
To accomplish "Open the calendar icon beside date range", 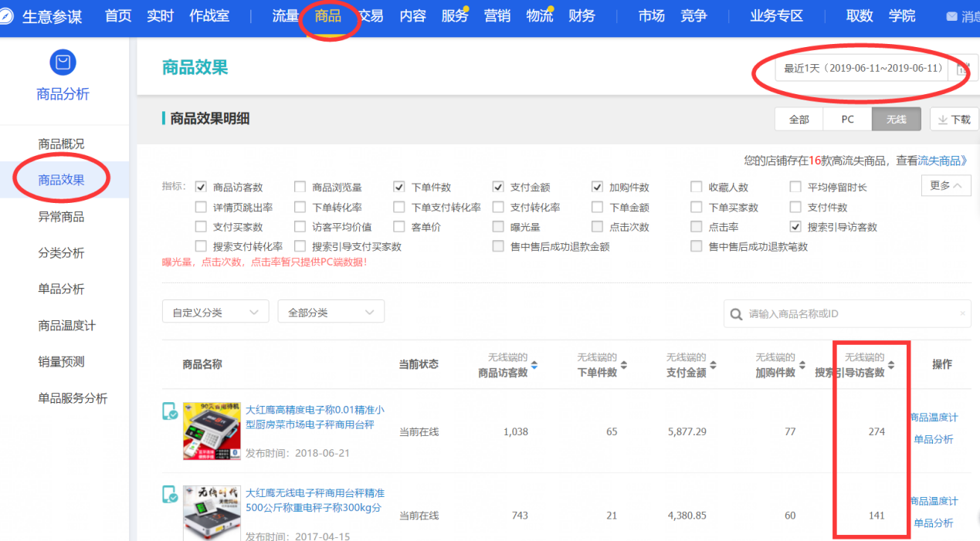I will click(x=962, y=69).
